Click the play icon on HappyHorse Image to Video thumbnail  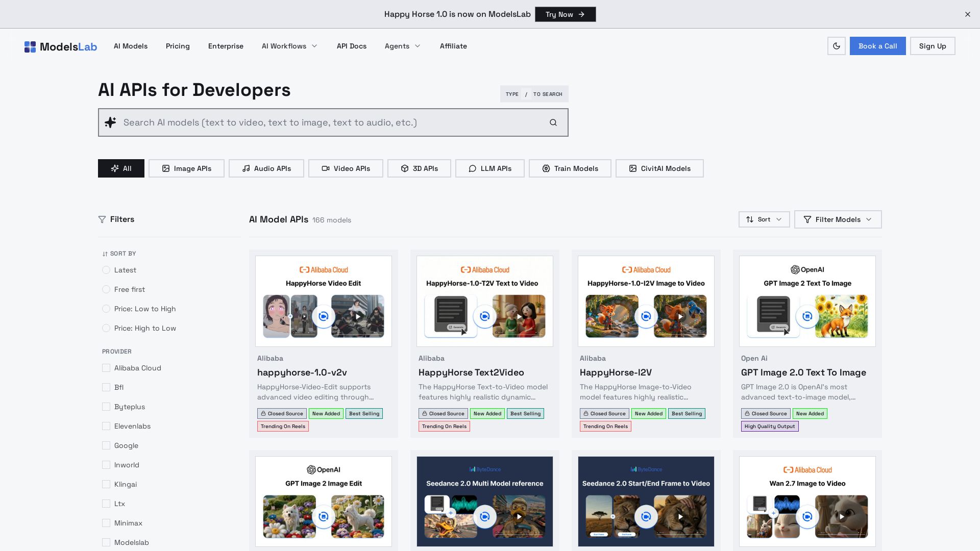680,316
